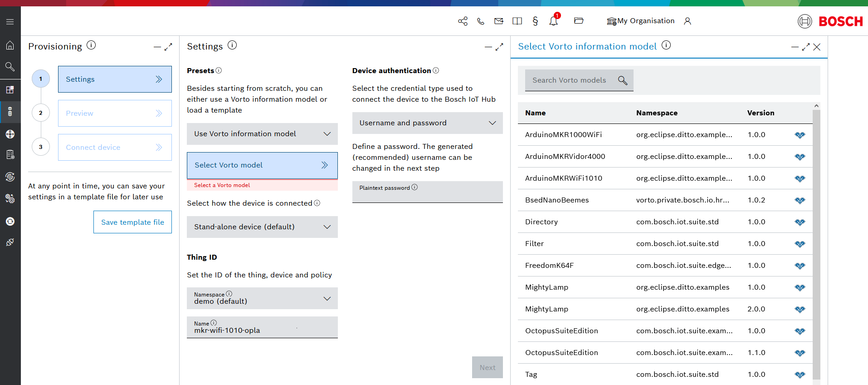Open Vorto details icon for ArduinoMKR1000WiFi

click(800, 135)
